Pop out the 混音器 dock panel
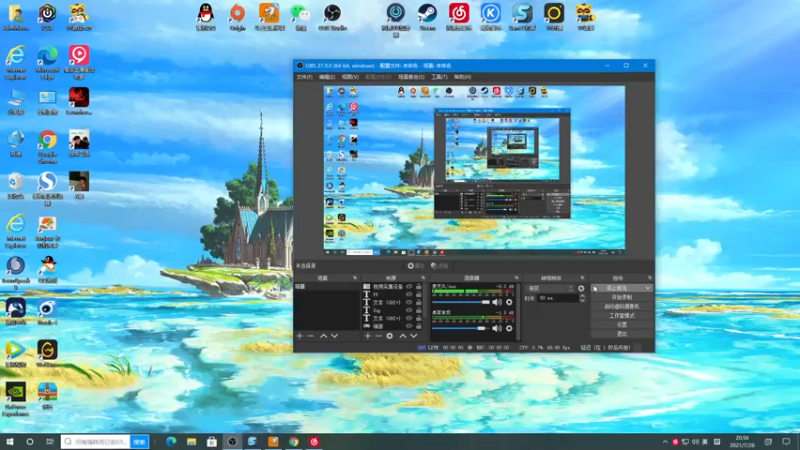The width and height of the screenshot is (800, 450). coord(516,278)
